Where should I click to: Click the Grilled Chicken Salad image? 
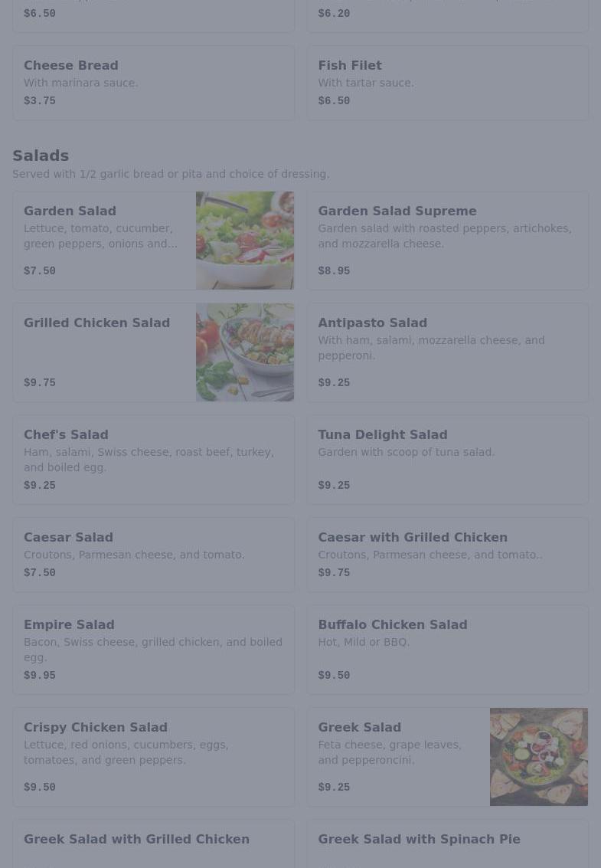(244, 352)
